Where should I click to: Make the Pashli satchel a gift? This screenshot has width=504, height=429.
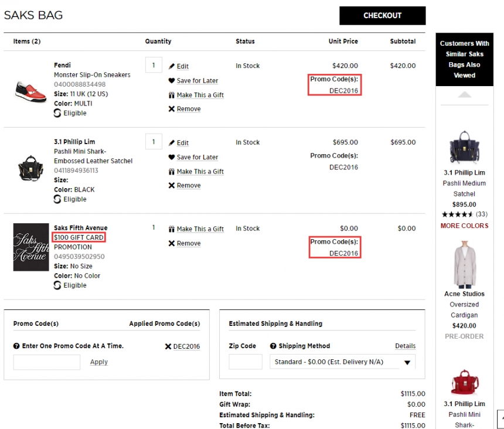[200, 172]
